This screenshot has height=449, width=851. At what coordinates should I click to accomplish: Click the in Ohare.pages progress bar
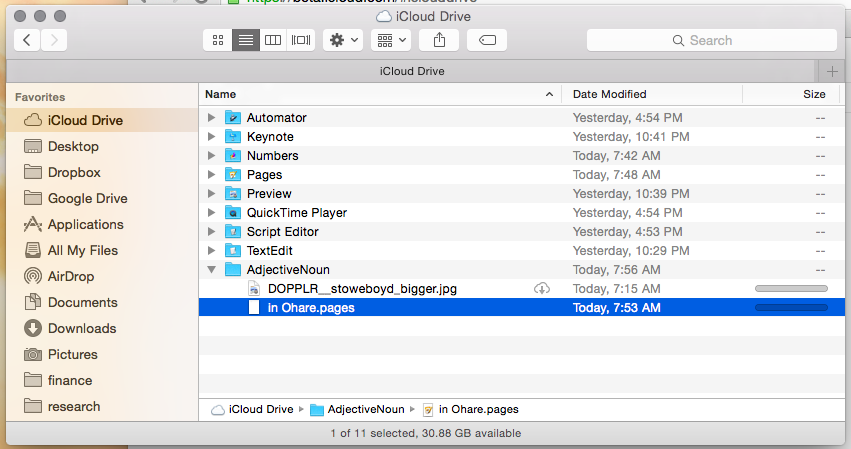point(791,307)
